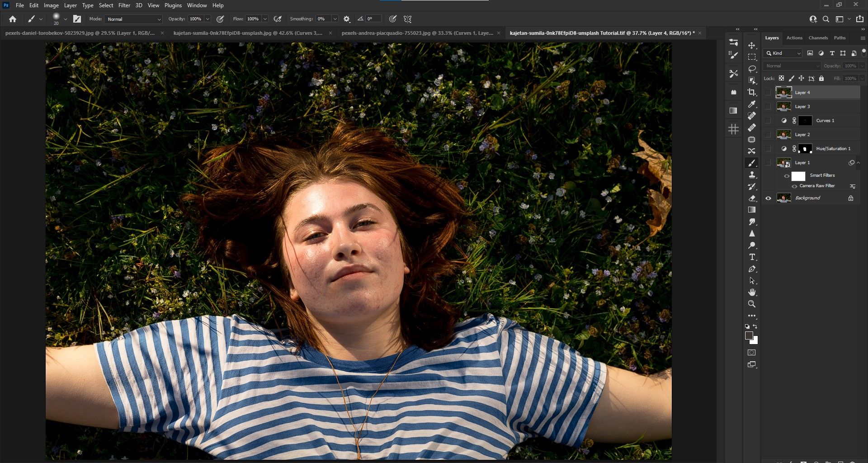Open the Filter menu
The width and height of the screenshot is (868, 463).
click(x=124, y=5)
